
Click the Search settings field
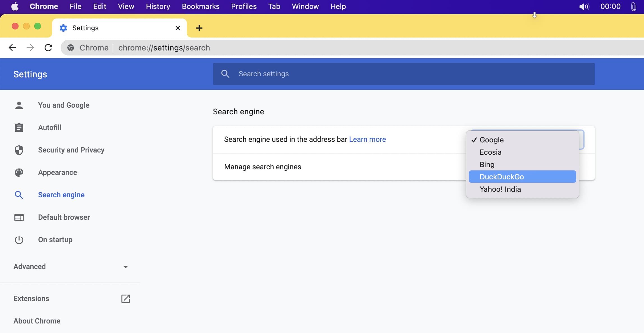404,74
